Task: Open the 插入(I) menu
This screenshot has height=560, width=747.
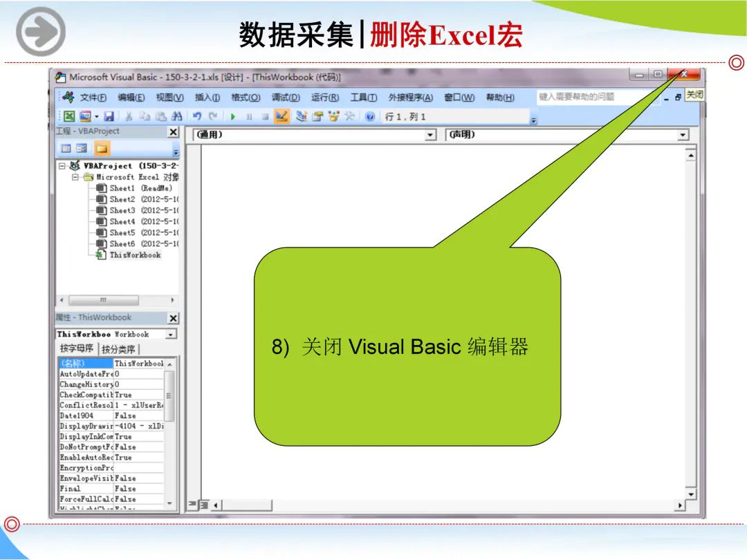Action: 207,97
